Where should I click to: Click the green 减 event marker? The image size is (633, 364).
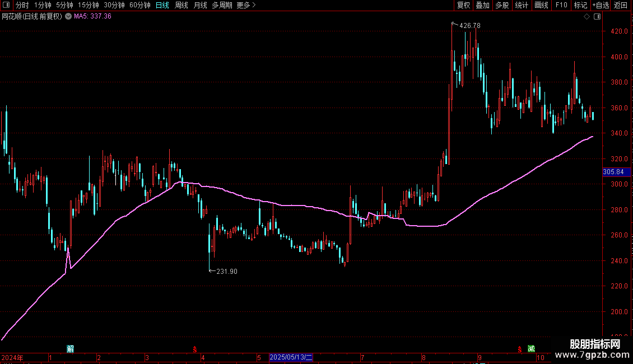[x=531, y=349]
